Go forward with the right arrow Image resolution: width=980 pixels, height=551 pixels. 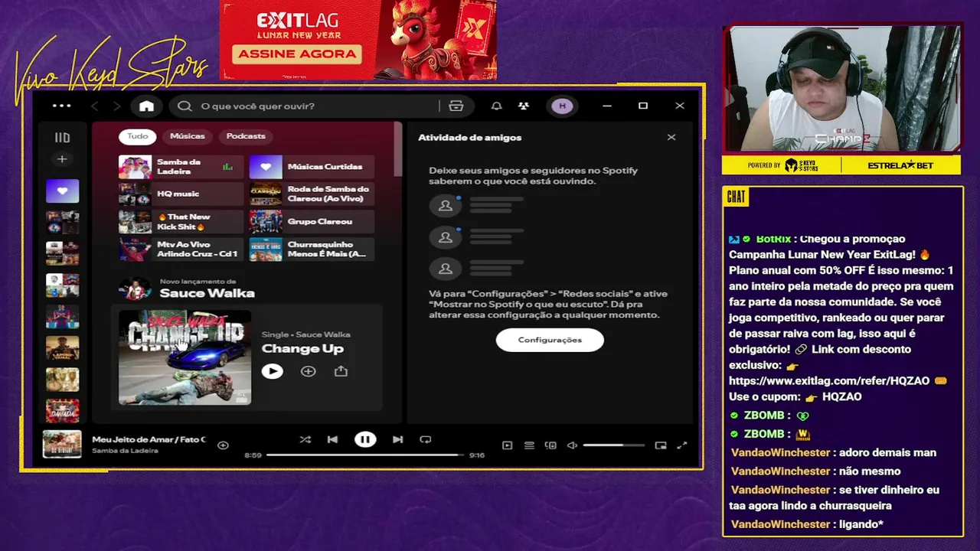coord(116,106)
